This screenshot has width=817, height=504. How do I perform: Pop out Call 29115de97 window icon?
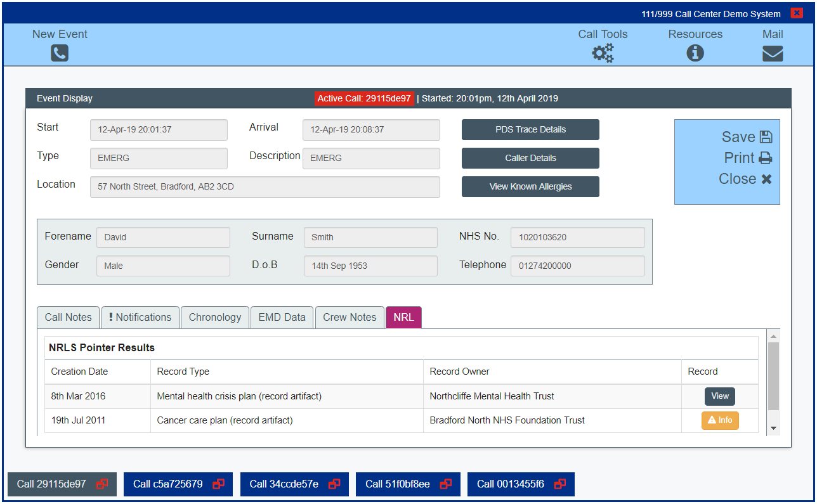click(102, 484)
